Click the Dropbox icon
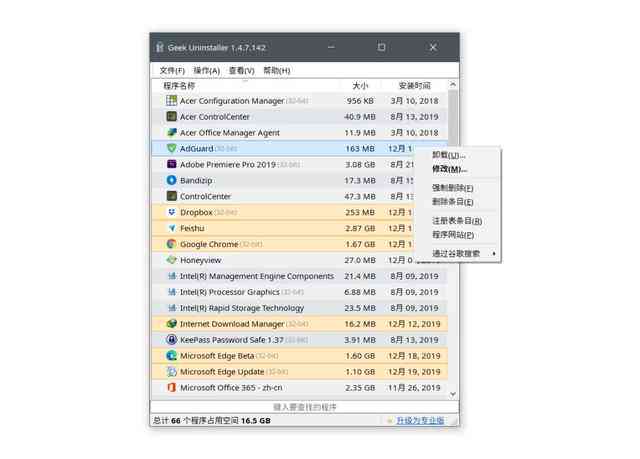Screen dimensions: 640x459 171,212
